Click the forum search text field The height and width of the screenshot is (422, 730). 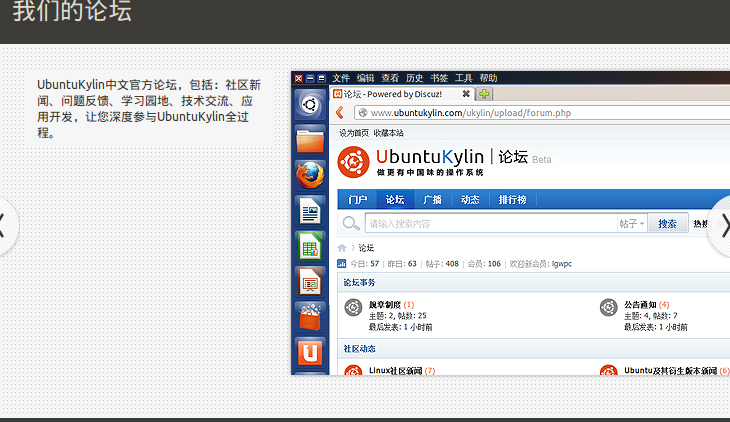click(491, 224)
